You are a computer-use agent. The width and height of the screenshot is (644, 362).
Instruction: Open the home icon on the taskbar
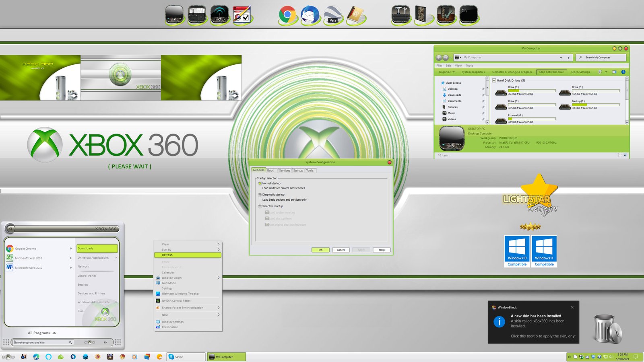point(122,357)
